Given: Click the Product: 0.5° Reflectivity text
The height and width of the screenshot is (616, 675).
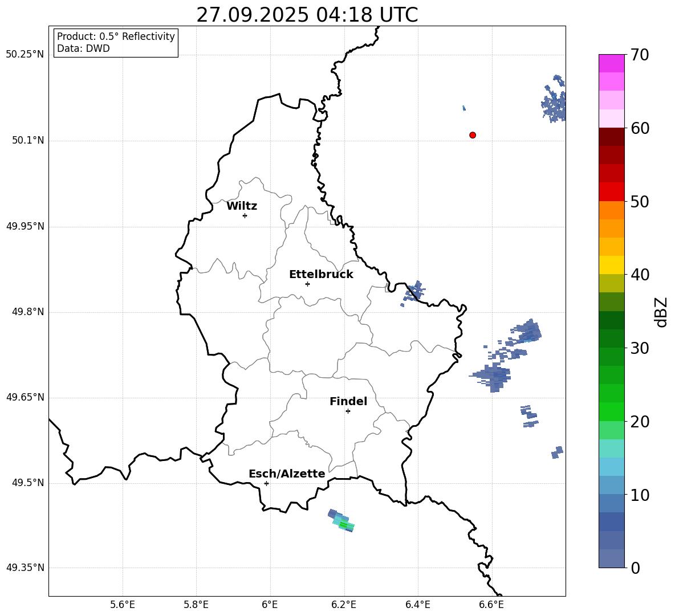Looking at the screenshot, I should (116, 36).
